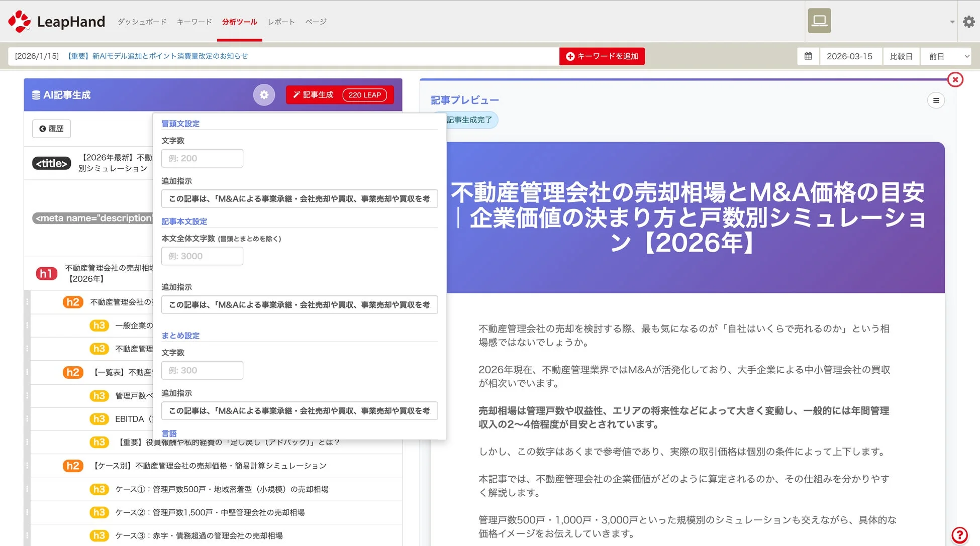Click the help question mark icon
Image resolution: width=980 pixels, height=546 pixels.
tap(960, 534)
